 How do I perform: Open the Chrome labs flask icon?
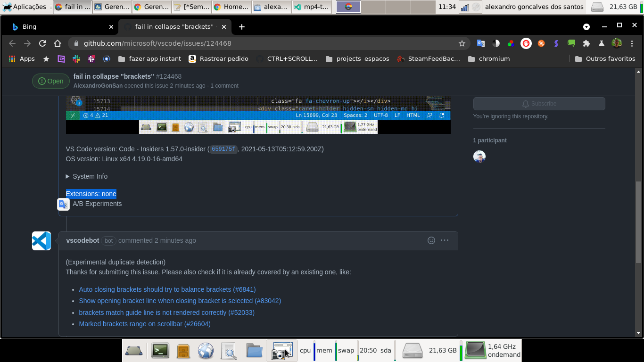(602, 43)
